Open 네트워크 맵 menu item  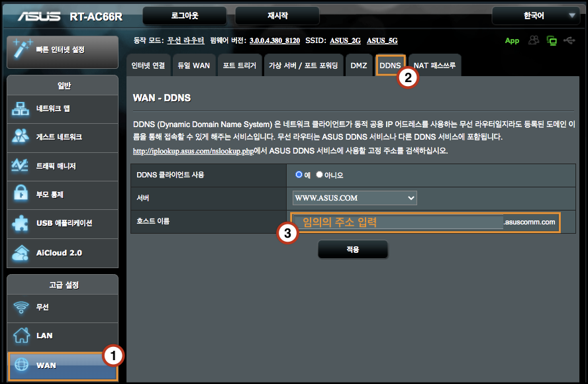tap(63, 109)
